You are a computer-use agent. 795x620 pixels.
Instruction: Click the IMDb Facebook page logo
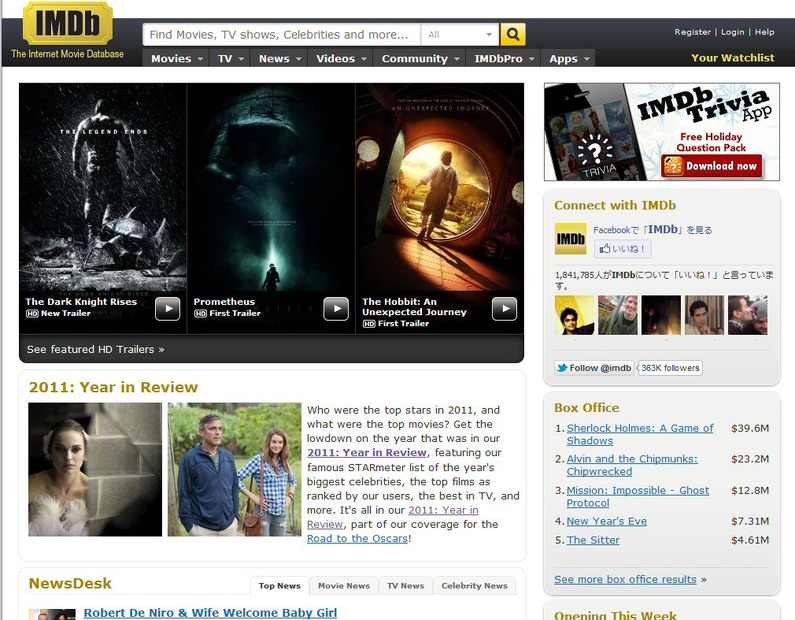(570, 238)
